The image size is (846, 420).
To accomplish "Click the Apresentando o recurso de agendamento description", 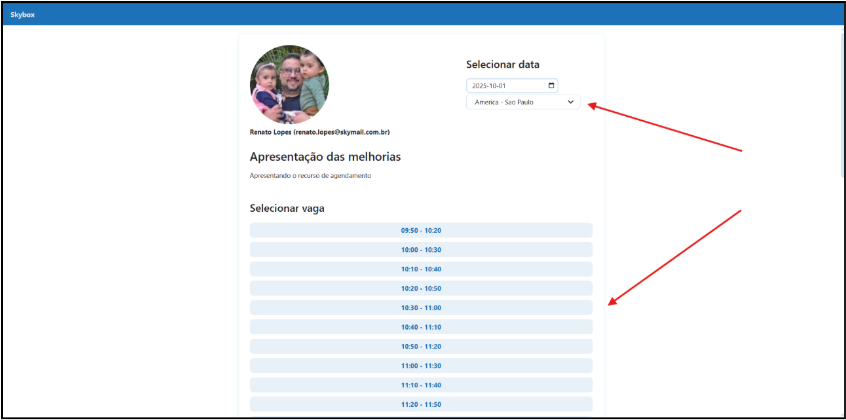I will coord(310,176).
